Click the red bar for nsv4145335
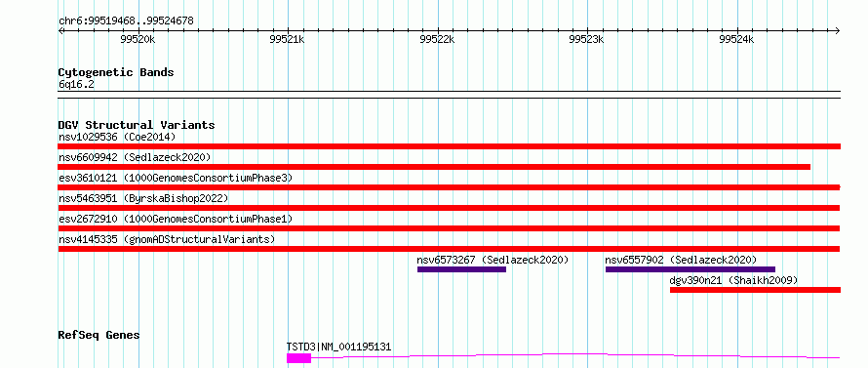Screen dimensions: 868x368 [x=449, y=249]
